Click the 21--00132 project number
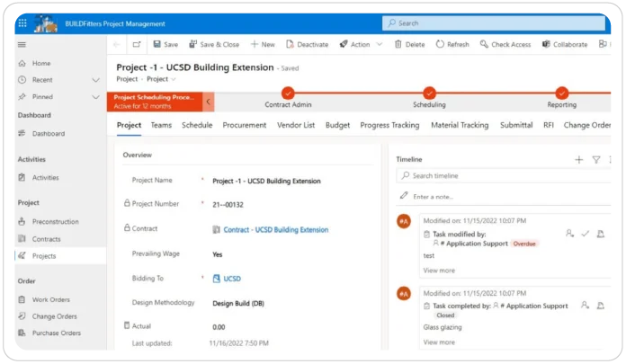This screenshot has width=626, height=364. (228, 205)
